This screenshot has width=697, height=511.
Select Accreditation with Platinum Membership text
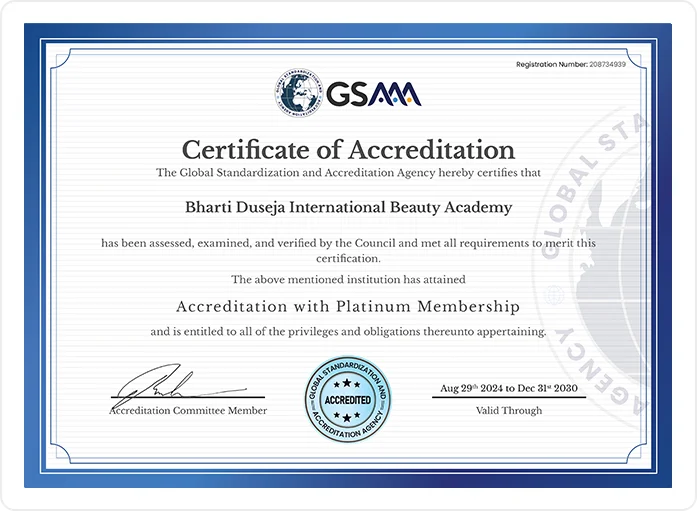(x=348, y=306)
